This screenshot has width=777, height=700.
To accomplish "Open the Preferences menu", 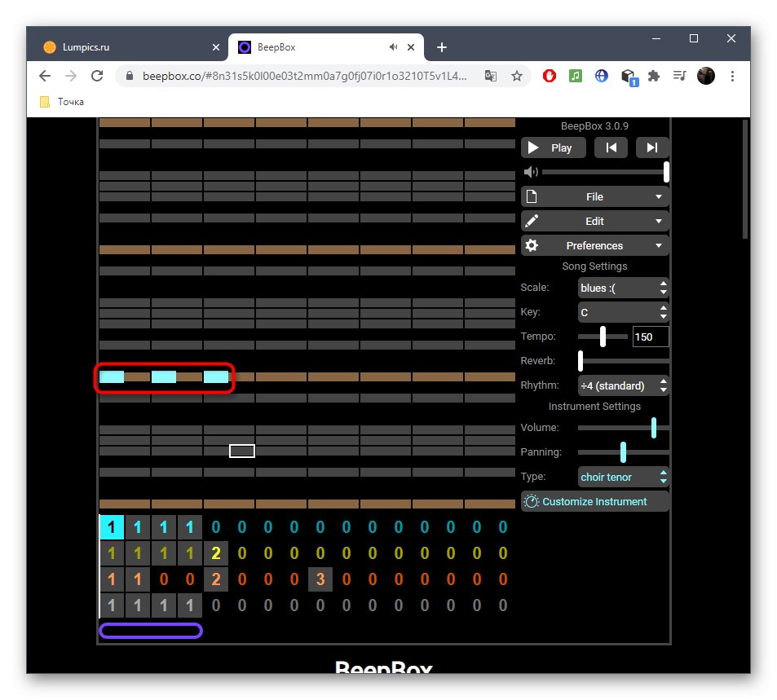I will [x=594, y=246].
